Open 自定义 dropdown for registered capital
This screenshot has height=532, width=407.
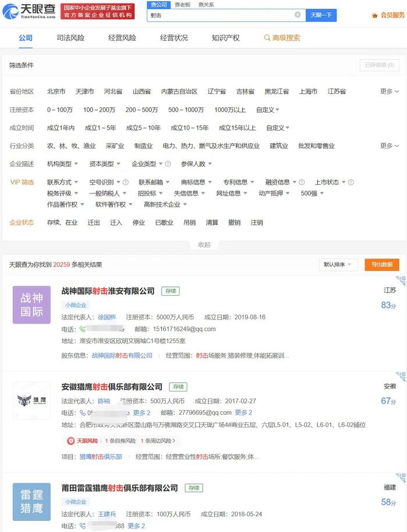tap(267, 110)
